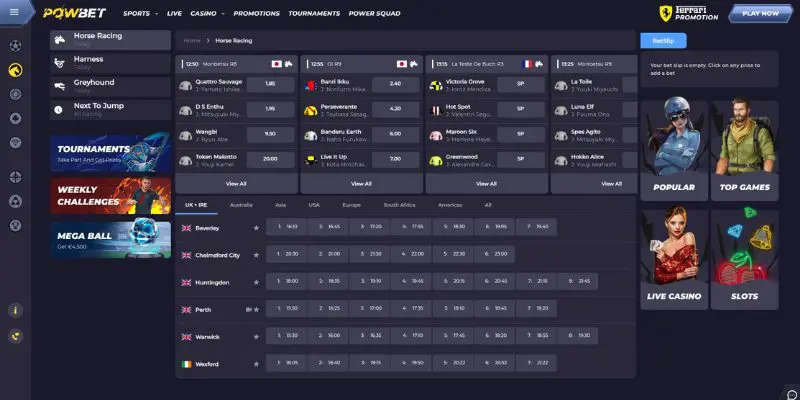The width and height of the screenshot is (800, 400).
Task: Click the Home breadcrumb link
Action: [192, 40]
